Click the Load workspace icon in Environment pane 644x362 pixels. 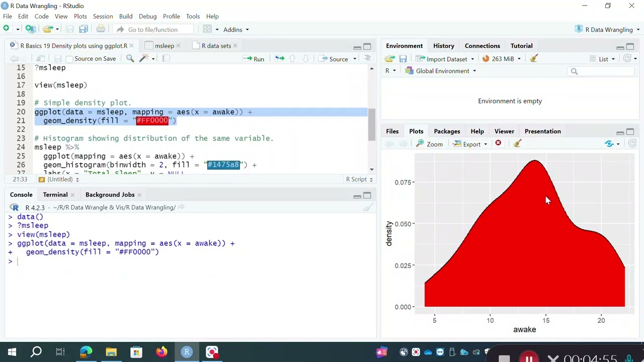[390, 59]
